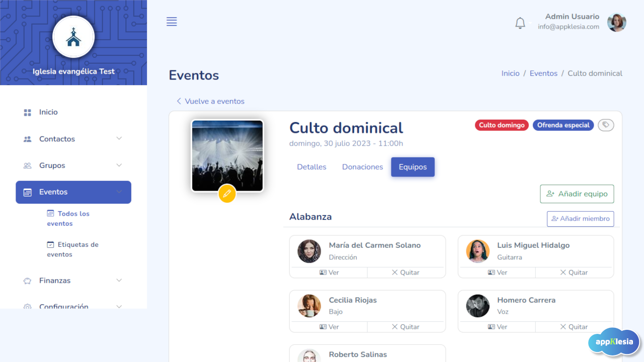Open Etiquetas de eventos
Viewport: 644px width, 362px height.
click(x=72, y=249)
